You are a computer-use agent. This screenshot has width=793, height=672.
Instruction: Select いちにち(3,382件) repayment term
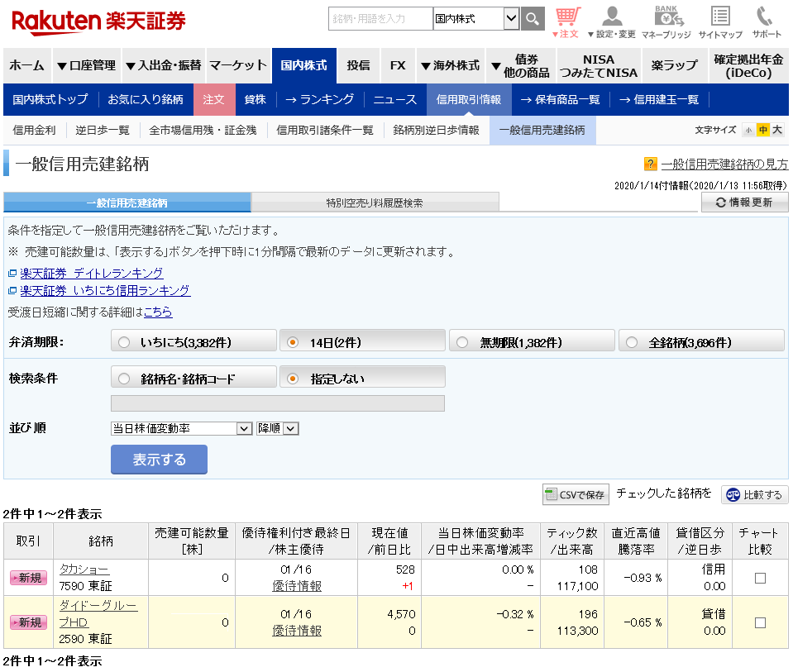click(x=193, y=341)
